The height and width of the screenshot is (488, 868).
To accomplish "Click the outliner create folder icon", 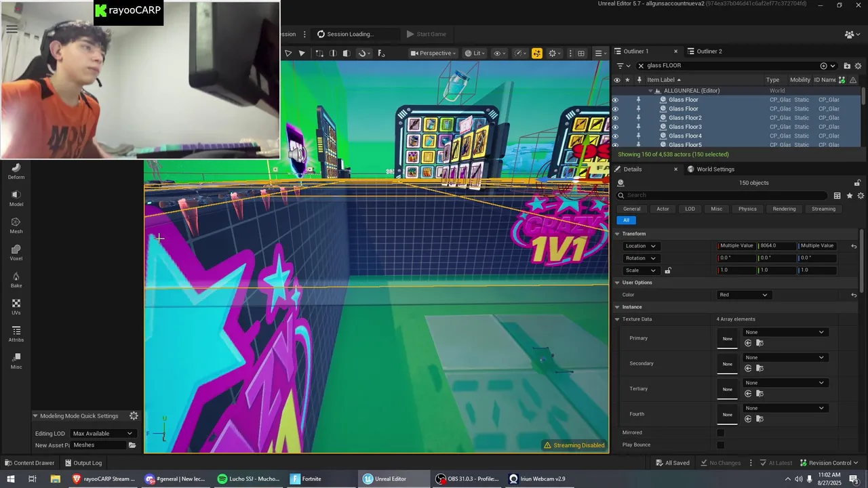I will (847, 66).
